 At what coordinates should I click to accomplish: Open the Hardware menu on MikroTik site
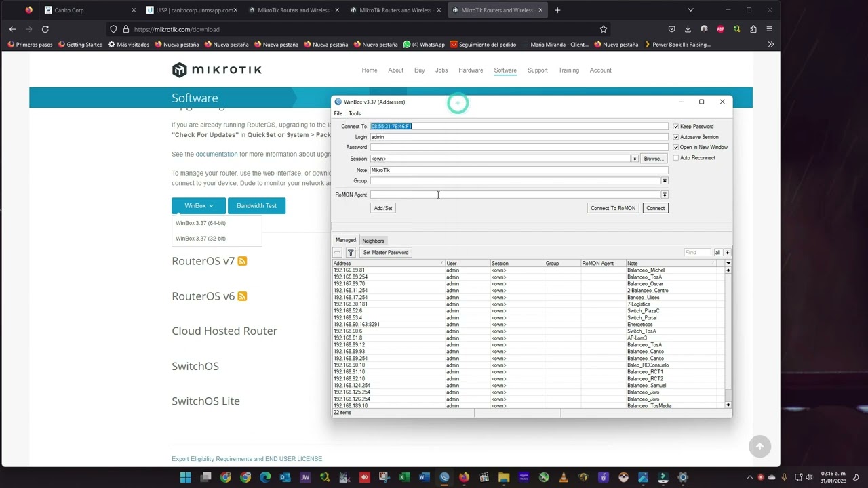[471, 70]
